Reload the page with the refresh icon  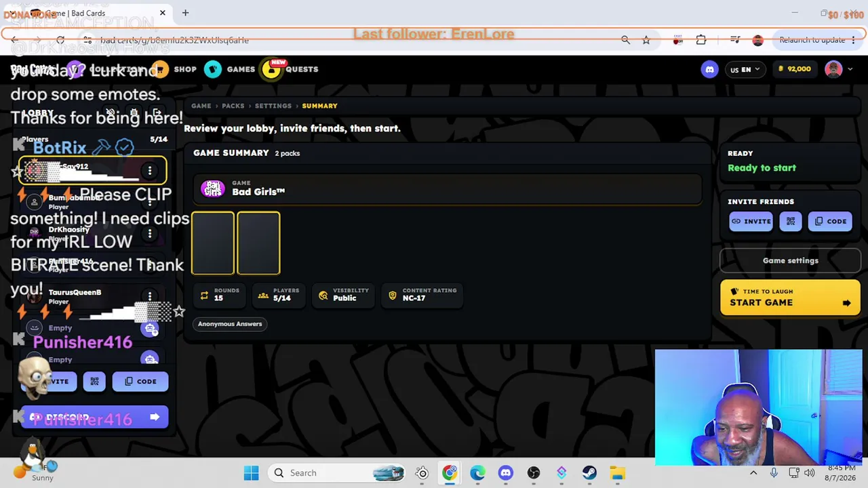(60, 40)
